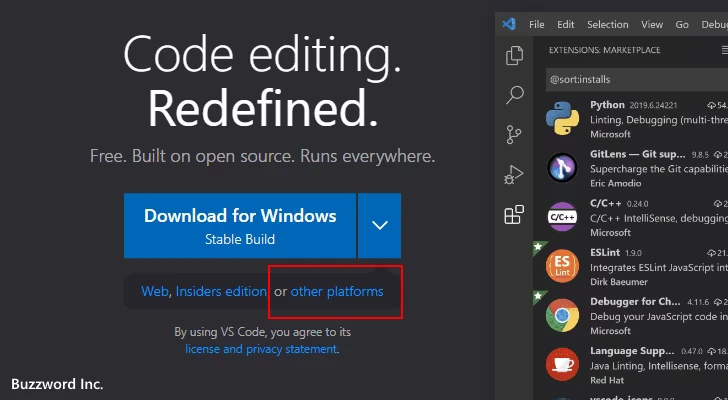Select the ESLint extension title
Screen dimensions: 728x400
coord(605,252)
